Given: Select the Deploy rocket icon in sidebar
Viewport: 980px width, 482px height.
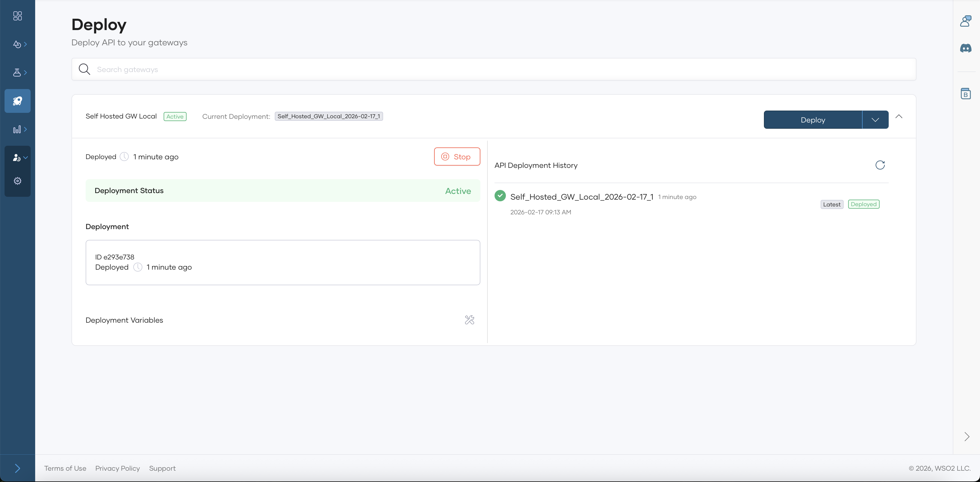Looking at the screenshot, I should [x=18, y=101].
